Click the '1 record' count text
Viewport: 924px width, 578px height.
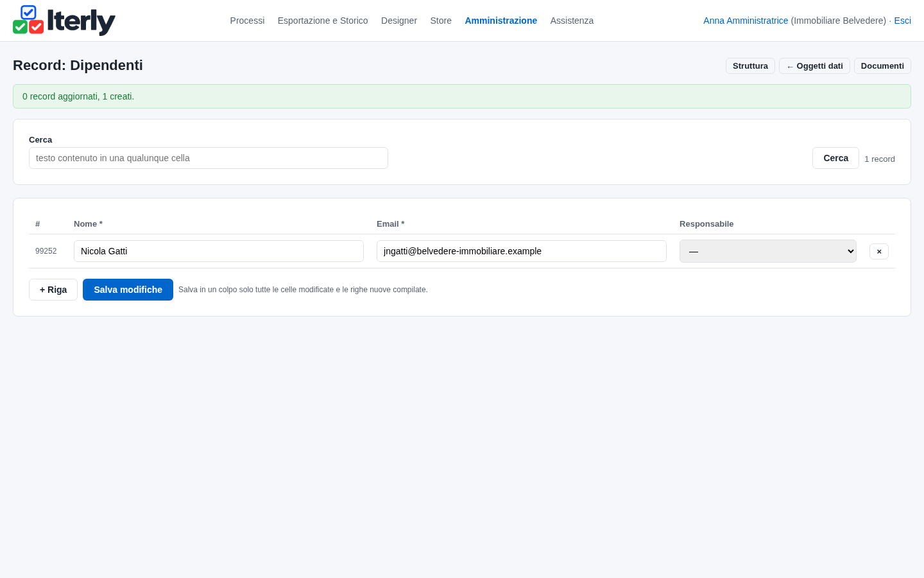tap(880, 159)
